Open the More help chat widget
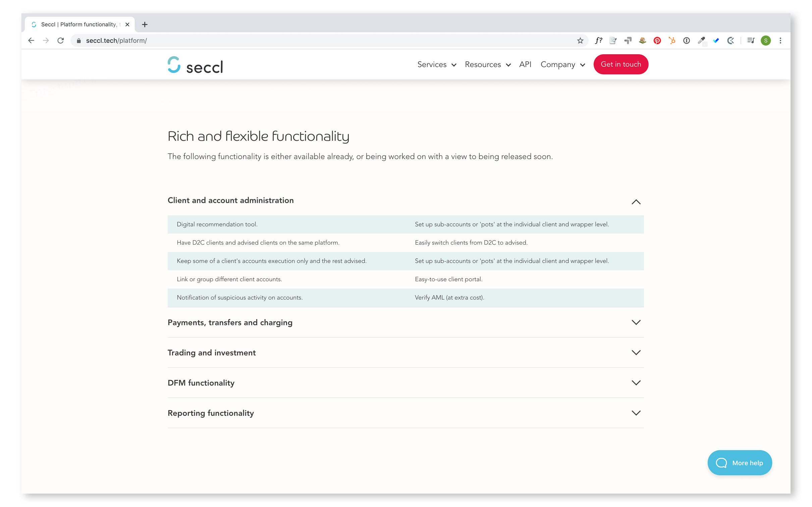 (740, 462)
